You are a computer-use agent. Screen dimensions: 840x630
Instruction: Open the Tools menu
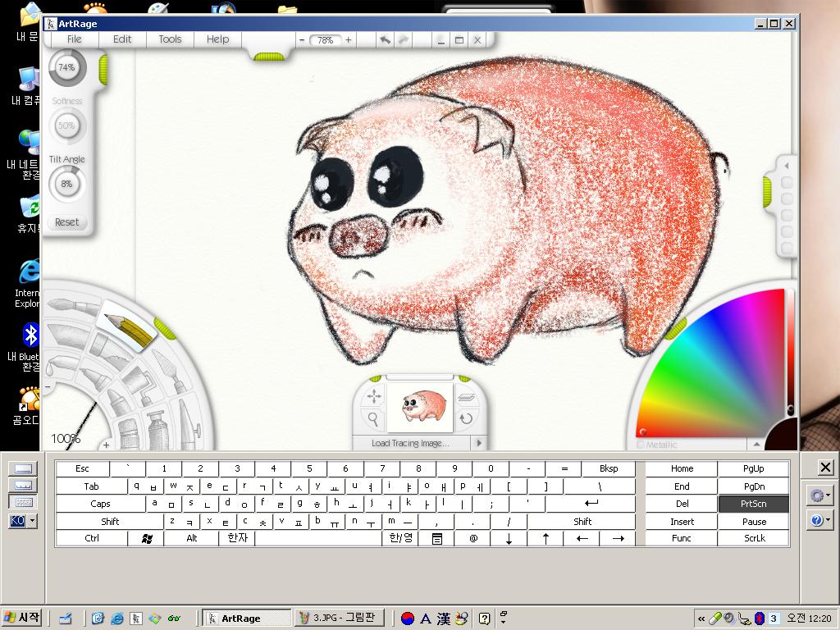pyautogui.click(x=170, y=39)
